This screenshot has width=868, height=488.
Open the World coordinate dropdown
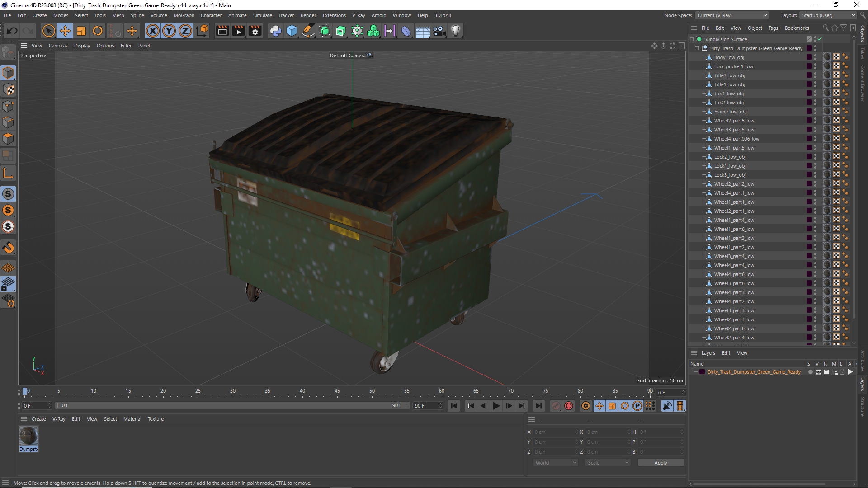tap(555, 463)
